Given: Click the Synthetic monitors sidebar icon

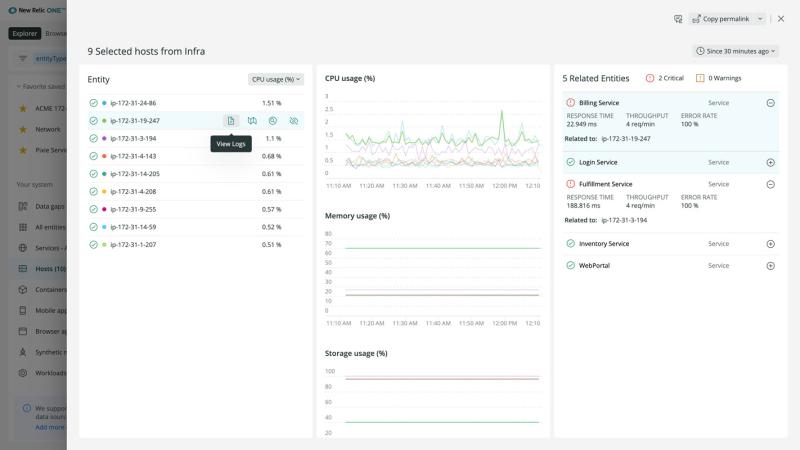Looking at the screenshot, I should coord(22,352).
